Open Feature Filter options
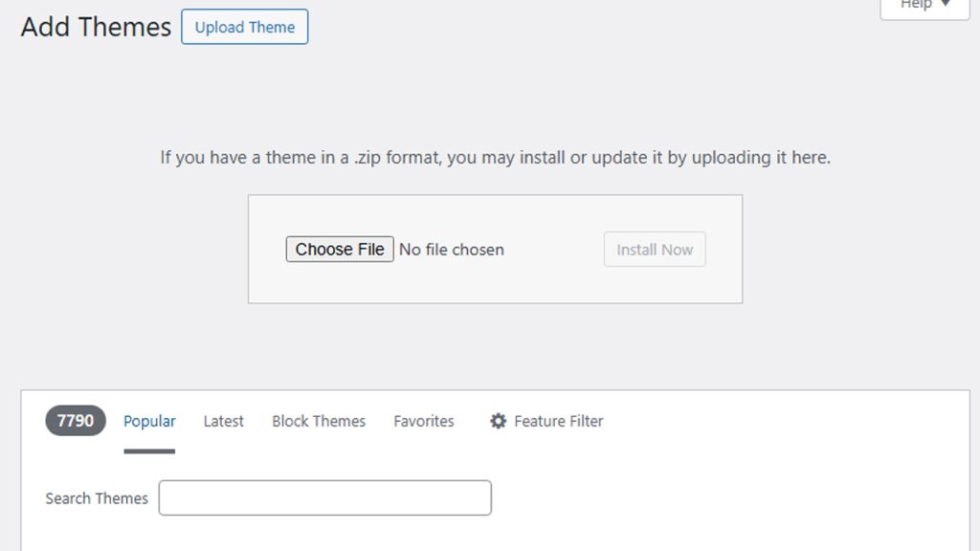 546,421
